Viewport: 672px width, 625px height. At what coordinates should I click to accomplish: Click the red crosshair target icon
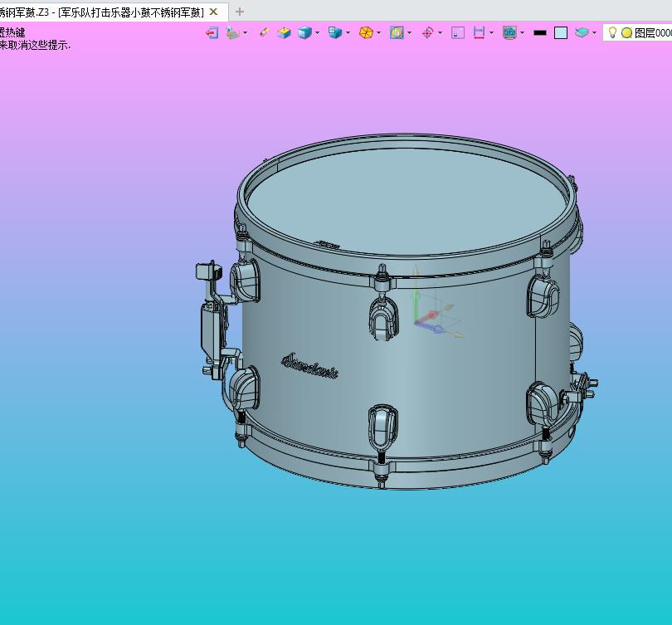pyautogui.click(x=428, y=33)
